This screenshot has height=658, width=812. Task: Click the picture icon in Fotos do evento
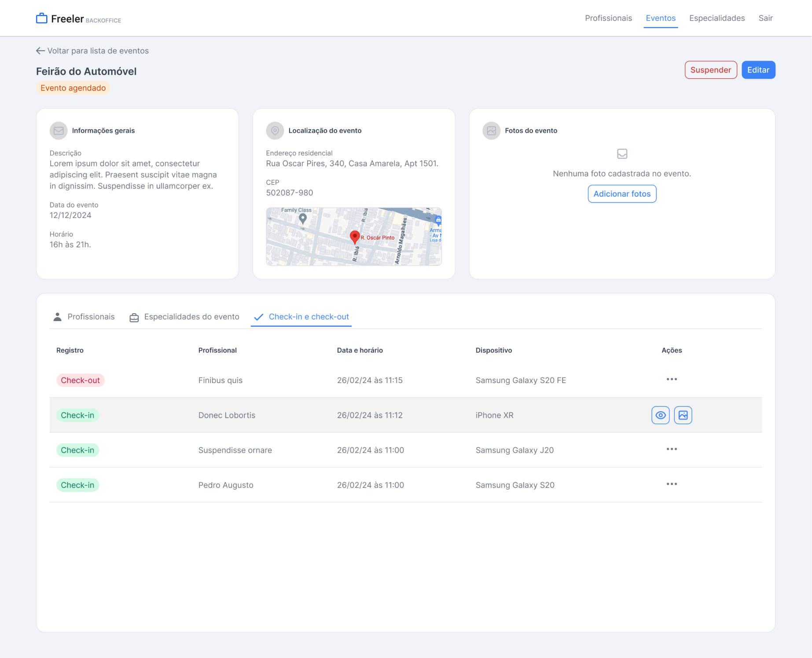coord(492,131)
